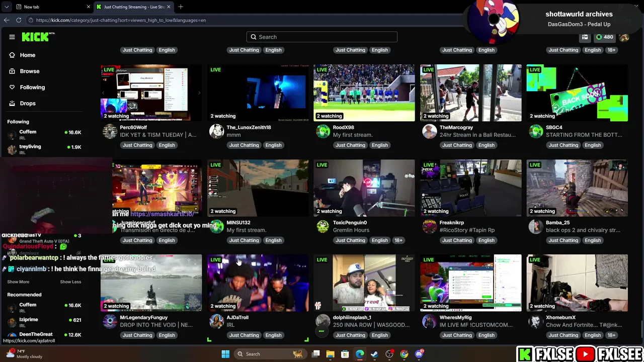
Task: Open the TheMarcogray channel name link
Action: (456, 127)
